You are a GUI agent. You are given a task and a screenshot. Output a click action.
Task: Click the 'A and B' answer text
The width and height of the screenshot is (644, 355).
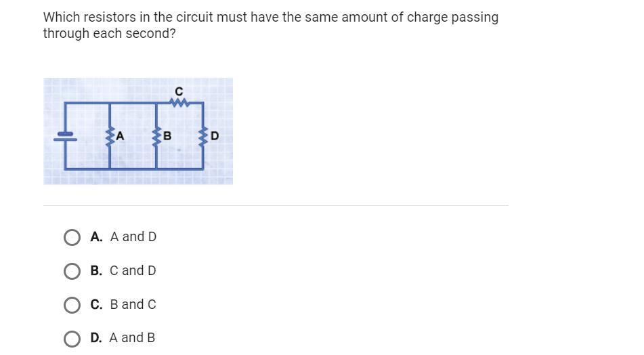(x=132, y=338)
